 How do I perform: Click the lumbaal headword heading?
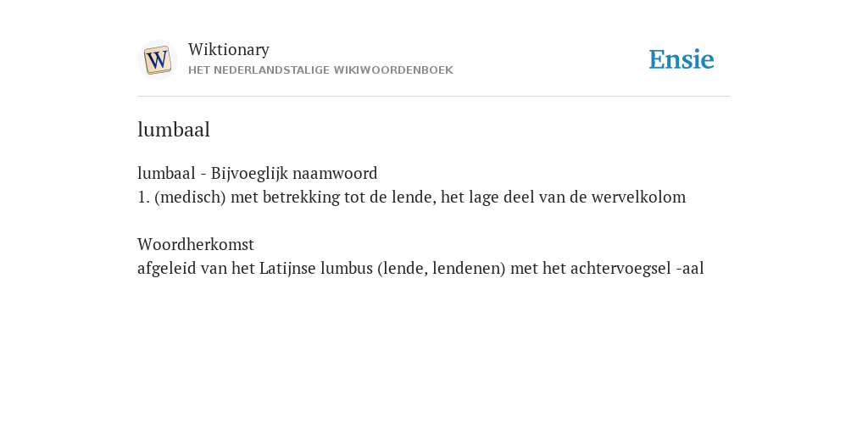point(174,130)
